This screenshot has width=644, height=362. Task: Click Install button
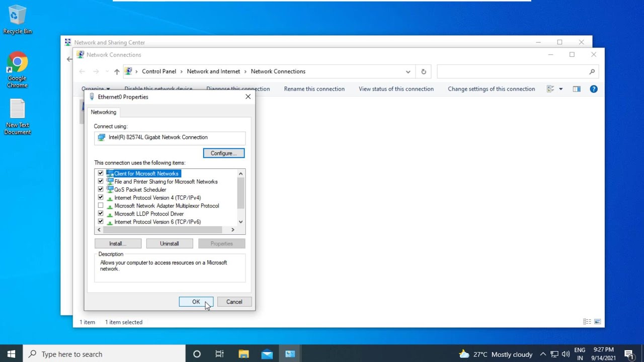(x=118, y=244)
